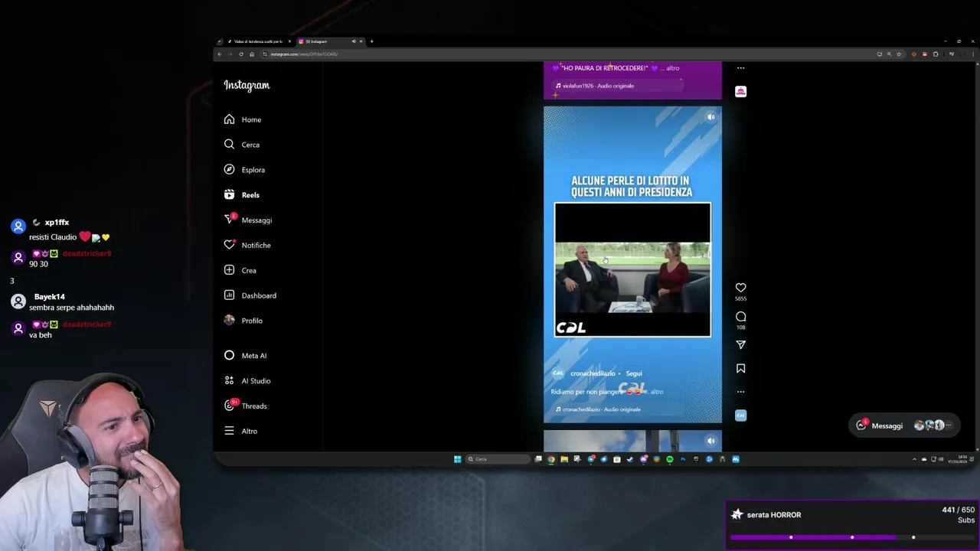Open AI Studio
980x551 pixels.
tap(247, 380)
